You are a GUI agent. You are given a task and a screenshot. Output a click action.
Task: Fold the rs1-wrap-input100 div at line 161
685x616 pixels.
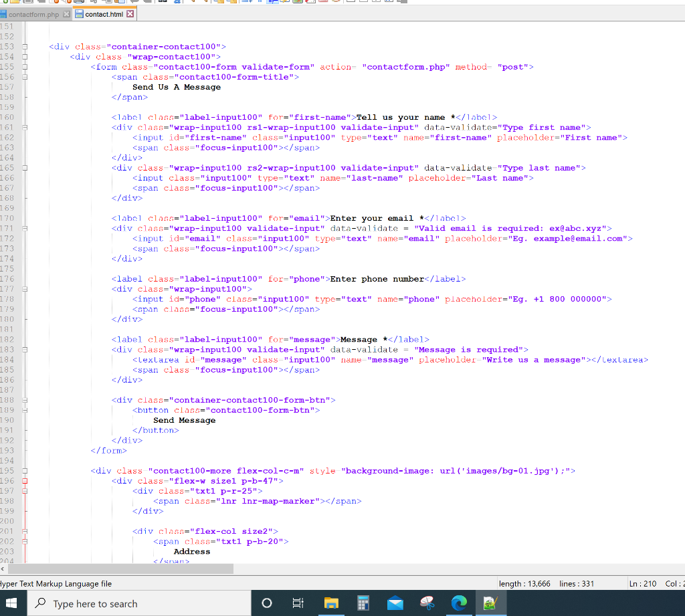(25, 128)
